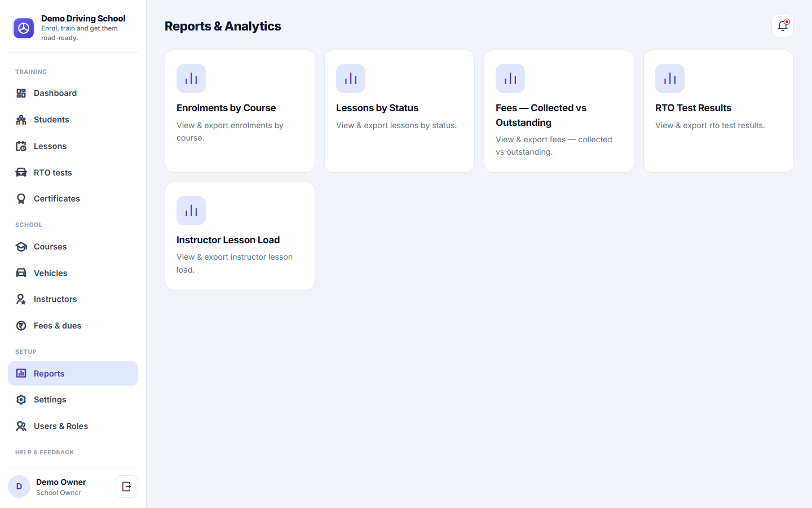Viewport: 812px width, 508px height.
Task: Click the Demo Driving School steering wheel logo
Action: pos(24,28)
